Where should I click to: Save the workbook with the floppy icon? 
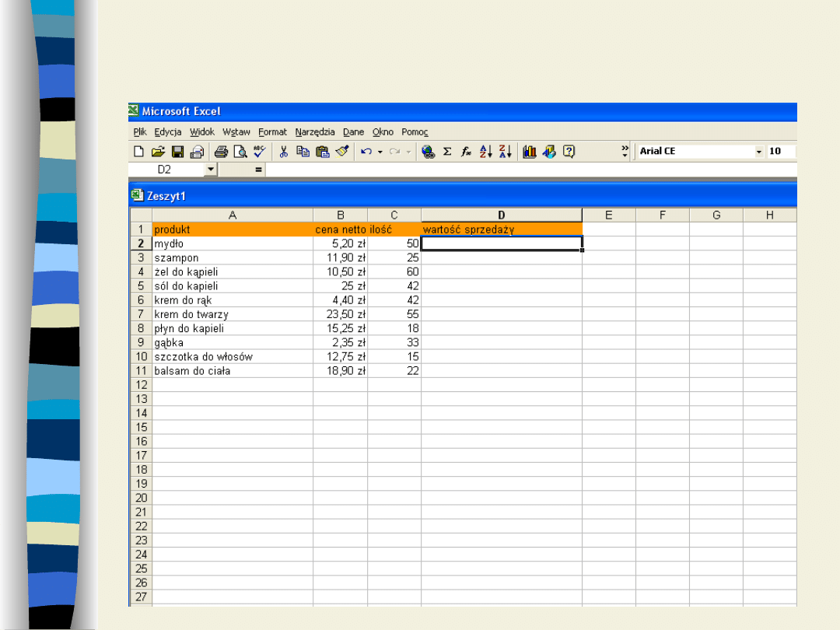(x=177, y=152)
